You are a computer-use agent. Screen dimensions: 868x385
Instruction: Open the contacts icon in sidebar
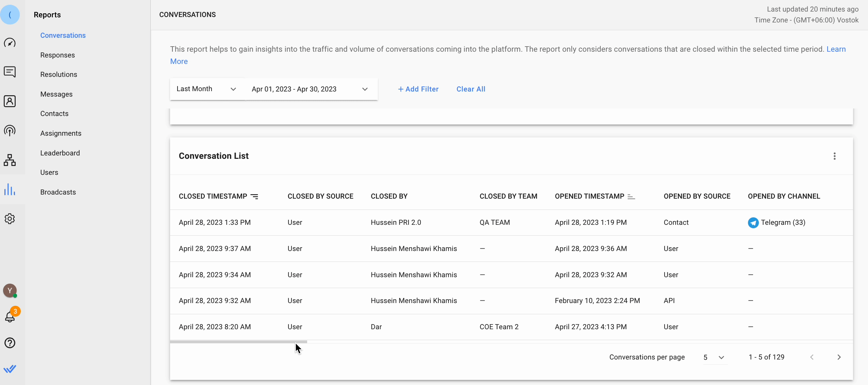tap(10, 101)
